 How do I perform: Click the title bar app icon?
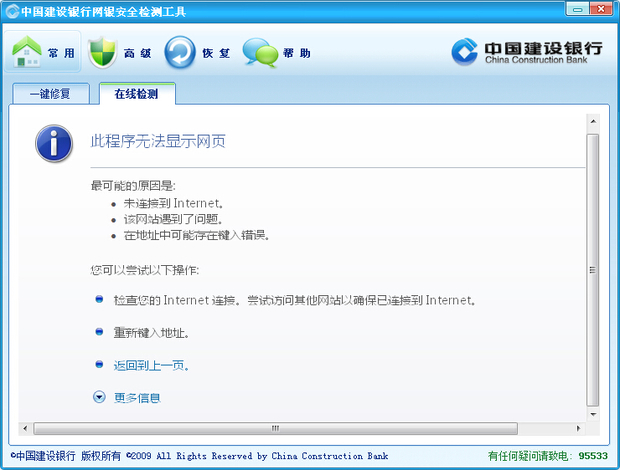tap(12, 11)
